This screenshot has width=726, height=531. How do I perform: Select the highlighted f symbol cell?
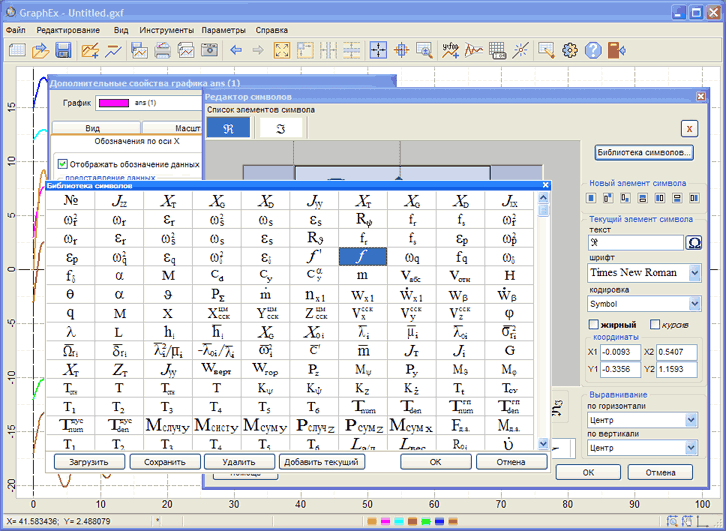362,257
